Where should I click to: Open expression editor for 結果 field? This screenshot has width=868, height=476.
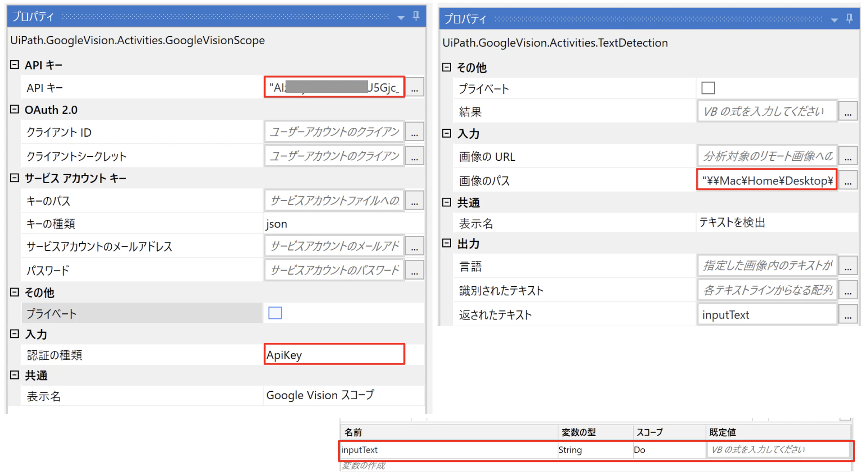coord(848,111)
